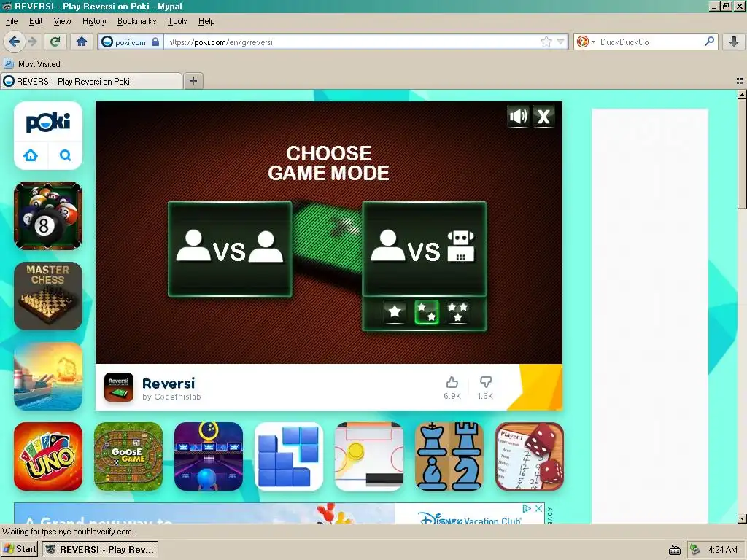Open the blue blocks puzzle game thumbnail
Screen dimensions: 747x560
pyautogui.click(x=289, y=456)
